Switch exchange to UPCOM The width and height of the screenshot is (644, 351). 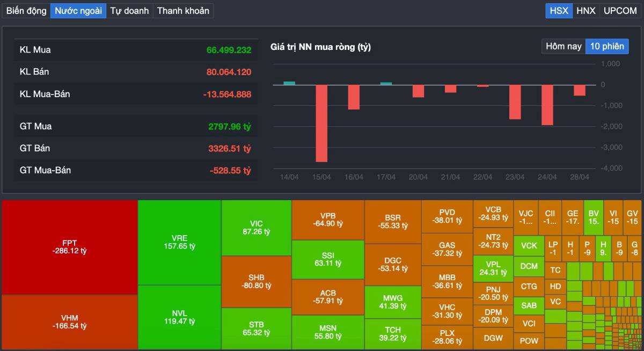click(620, 11)
